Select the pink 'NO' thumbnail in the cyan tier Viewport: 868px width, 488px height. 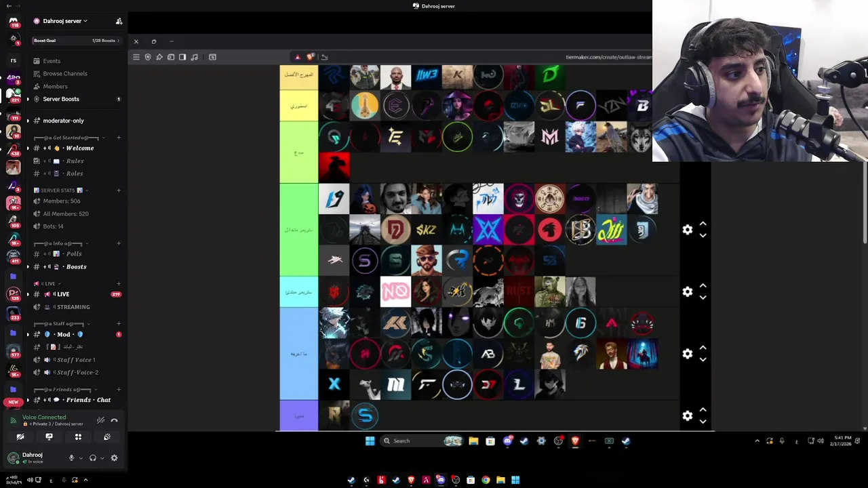395,291
